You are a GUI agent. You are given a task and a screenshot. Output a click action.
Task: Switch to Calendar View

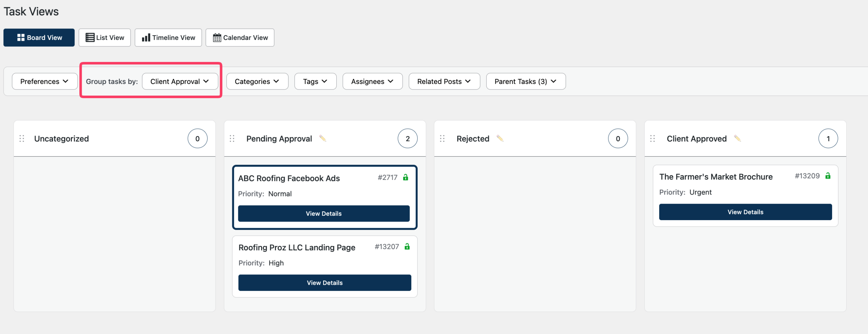[240, 38]
